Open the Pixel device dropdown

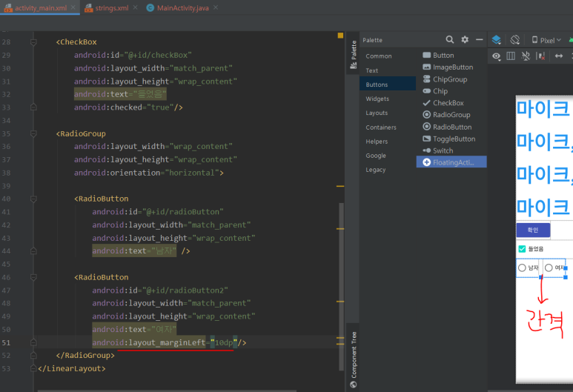coord(546,40)
